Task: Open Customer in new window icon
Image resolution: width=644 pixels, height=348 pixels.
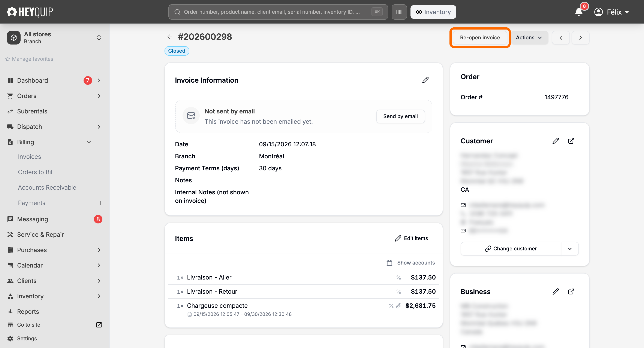Action: click(571, 141)
